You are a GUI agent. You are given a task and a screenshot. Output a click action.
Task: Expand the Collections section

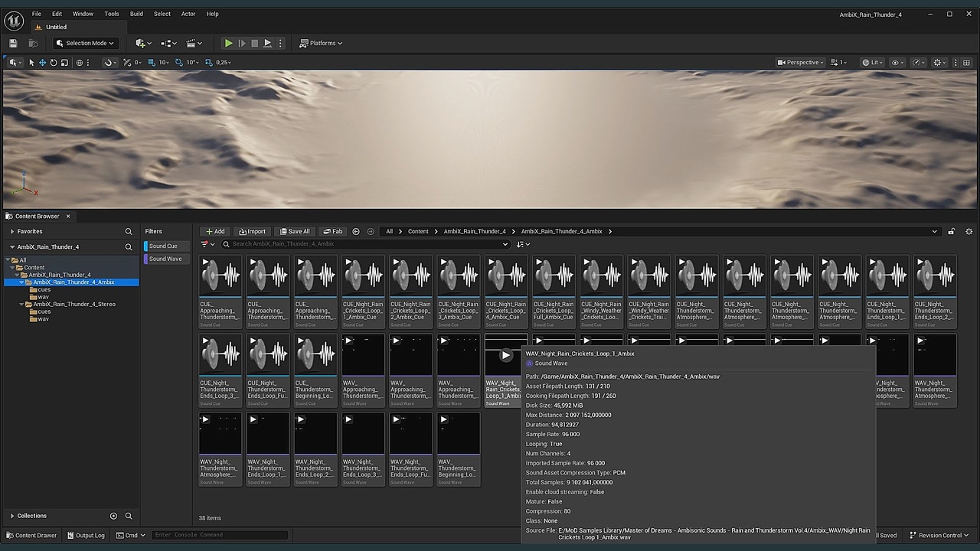coord(12,516)
